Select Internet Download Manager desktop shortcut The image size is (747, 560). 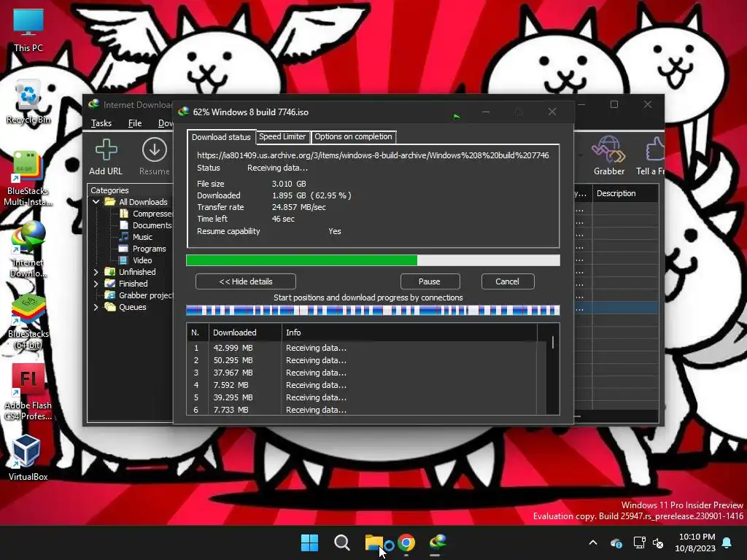[28, 249]
